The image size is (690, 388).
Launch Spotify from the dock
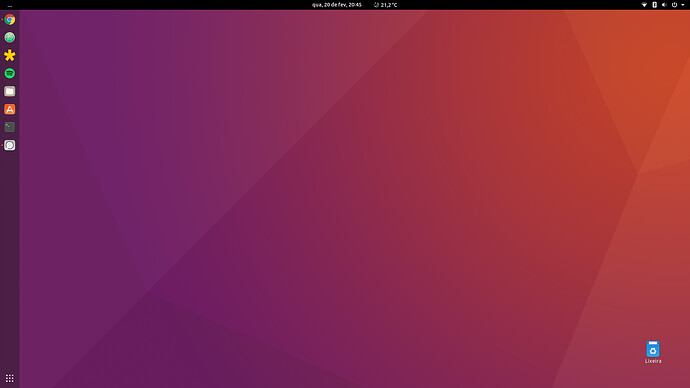(10, 73)
